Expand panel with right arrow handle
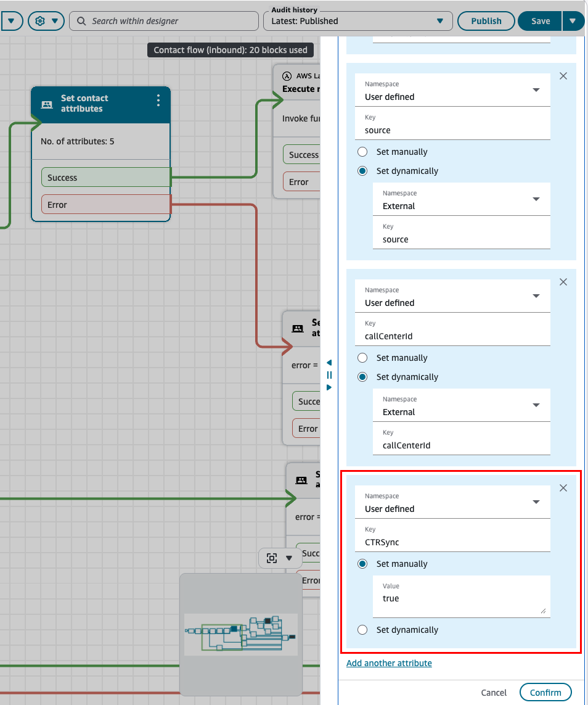Viewport: 588px width, 705px height. click(329, 387)
